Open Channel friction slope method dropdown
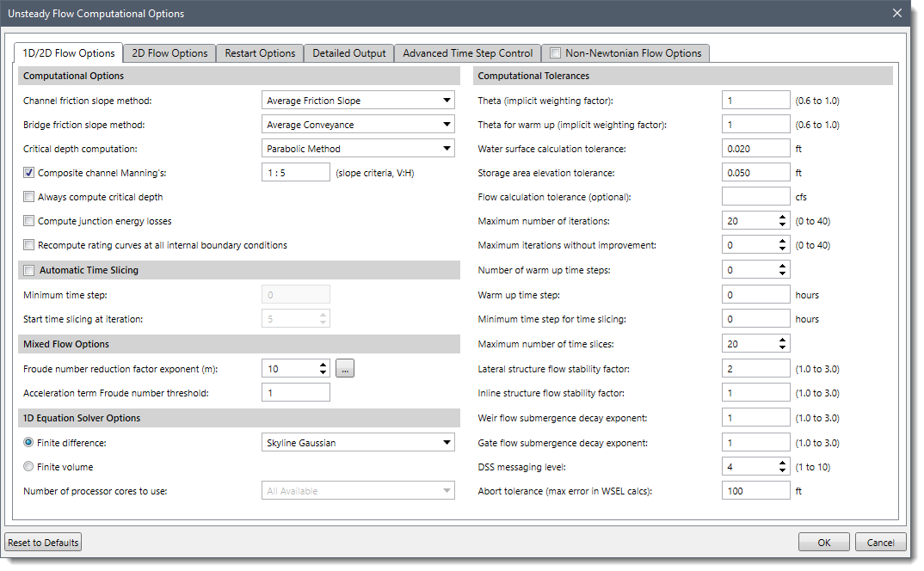 (x=358, y=101)
